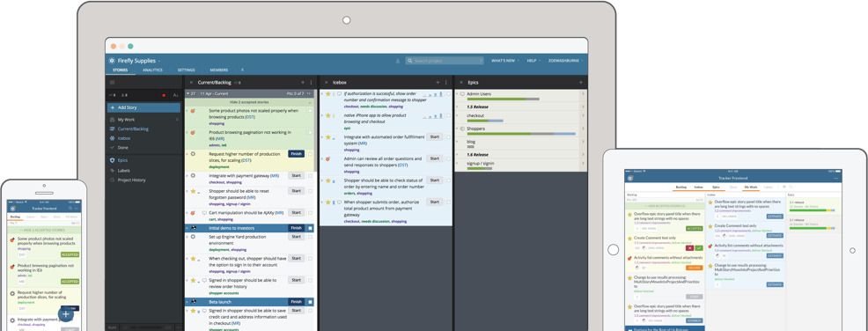This screenshot has height=331, width=868.
Task: Open the MEMBERS tab
Action: tap(218, 70)
